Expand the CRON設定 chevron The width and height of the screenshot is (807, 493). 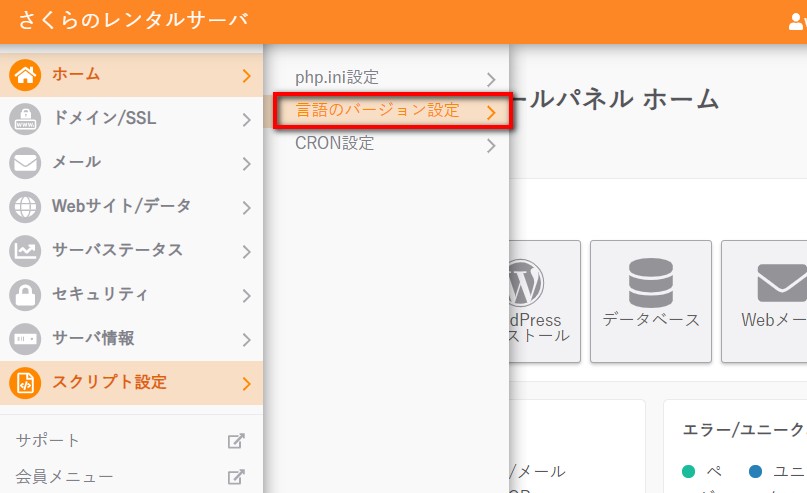490,144
